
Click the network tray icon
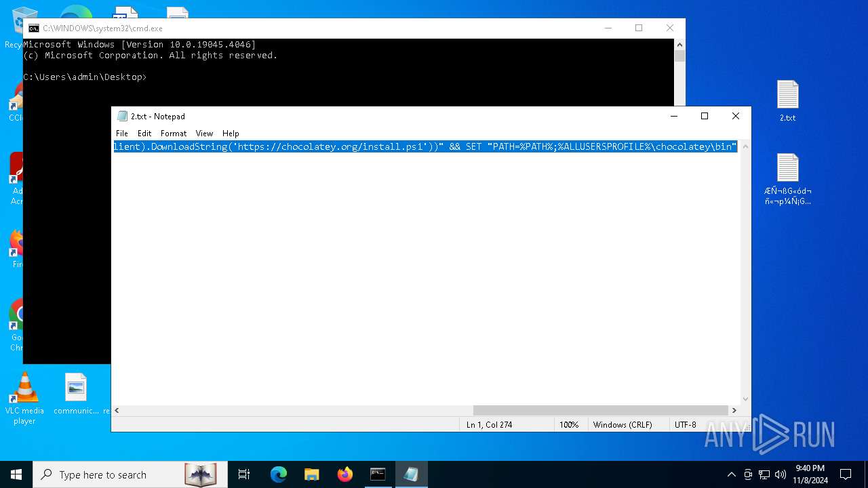click(764, 474)
